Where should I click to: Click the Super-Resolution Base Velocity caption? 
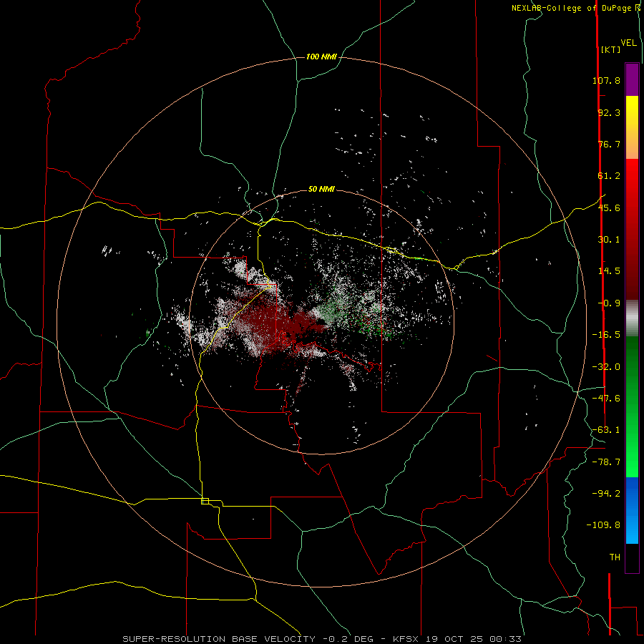pos(322,639)
